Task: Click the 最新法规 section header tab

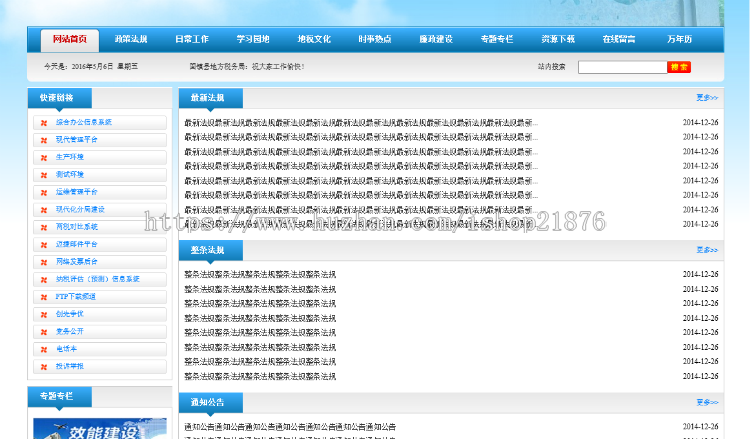Action: (x=210, y=98)
